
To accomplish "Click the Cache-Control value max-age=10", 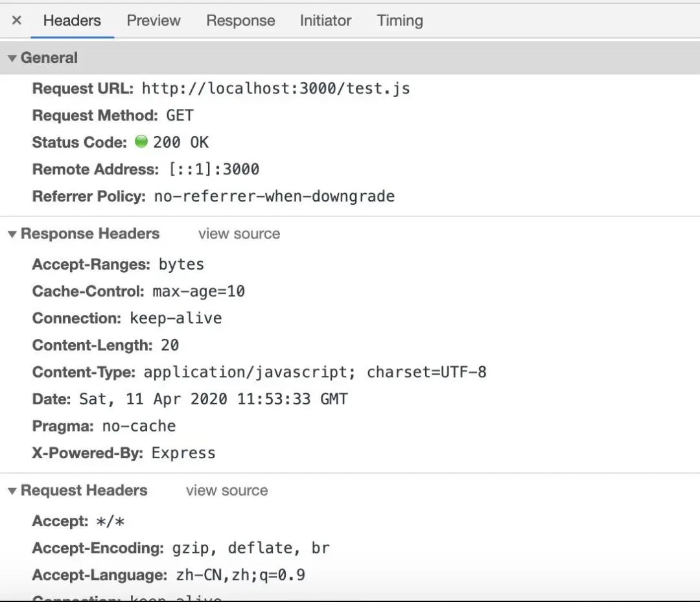I will [199, 292].
